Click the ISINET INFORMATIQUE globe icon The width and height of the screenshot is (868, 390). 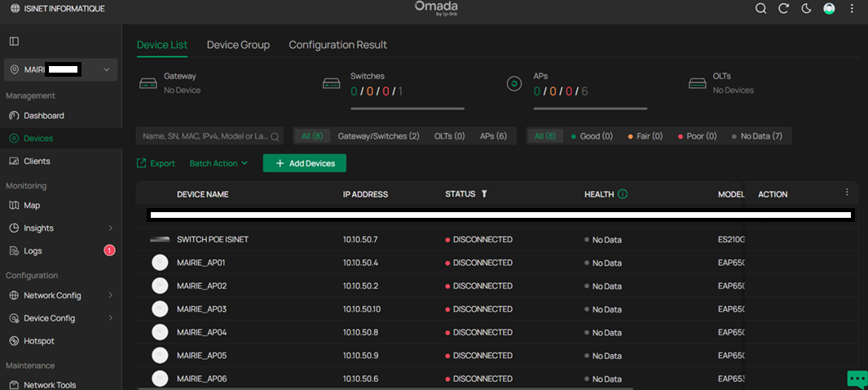pyautogui.click(x=15, y=9)
